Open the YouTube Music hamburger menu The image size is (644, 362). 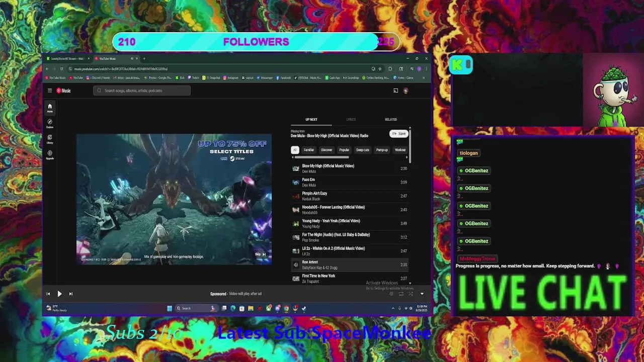tap(50, 90)
